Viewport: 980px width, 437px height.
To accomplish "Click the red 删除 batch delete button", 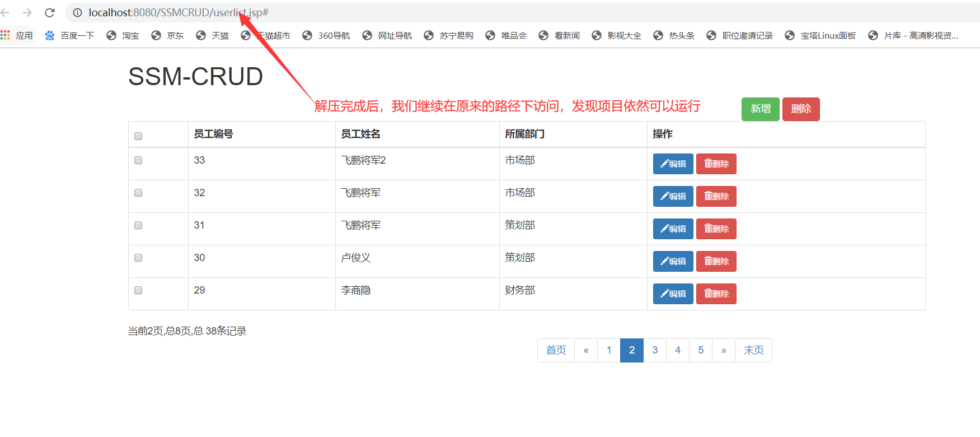I will tap(801, 109).
